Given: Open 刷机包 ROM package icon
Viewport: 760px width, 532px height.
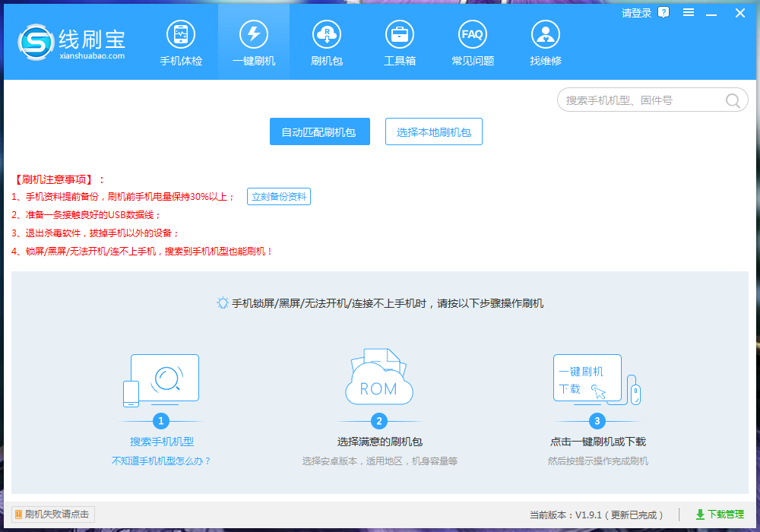Looking at the screenshot, I should [327, 34].
